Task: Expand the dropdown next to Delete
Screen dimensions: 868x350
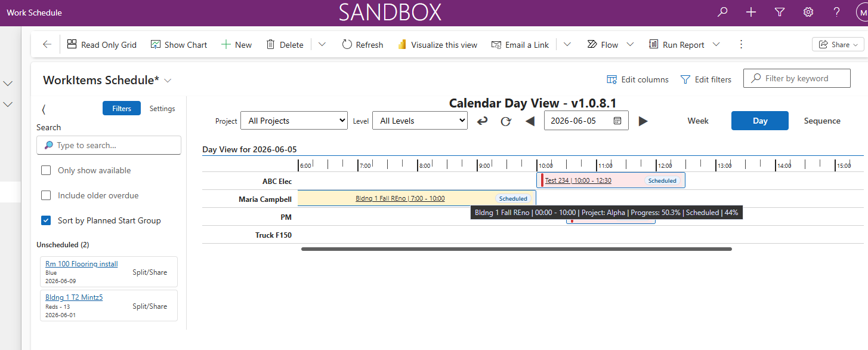Action: 322,44
